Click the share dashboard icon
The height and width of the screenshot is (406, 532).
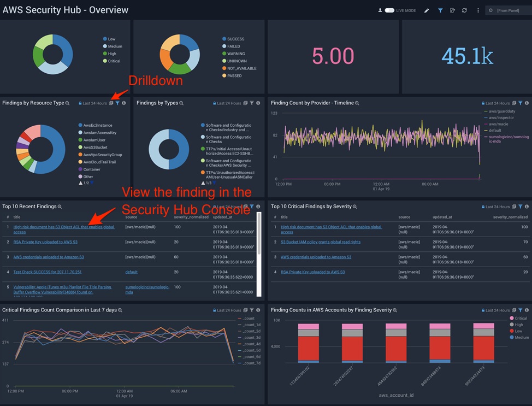[452, 10]
